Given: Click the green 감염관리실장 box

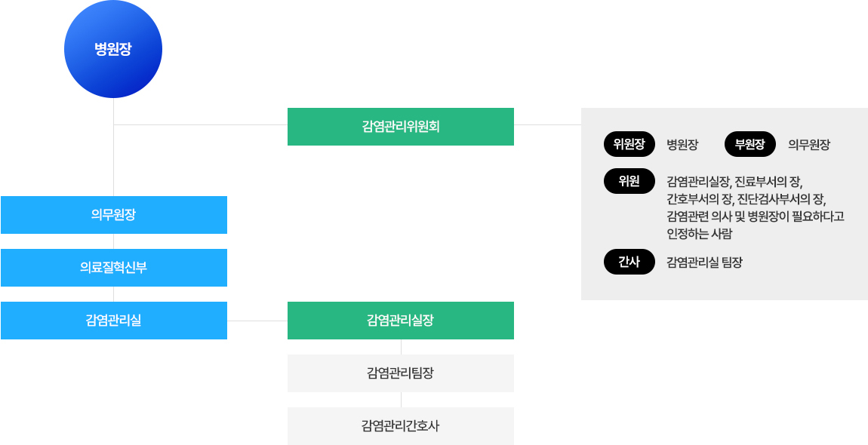Looking at the screenshot, I should click(401, 321).
